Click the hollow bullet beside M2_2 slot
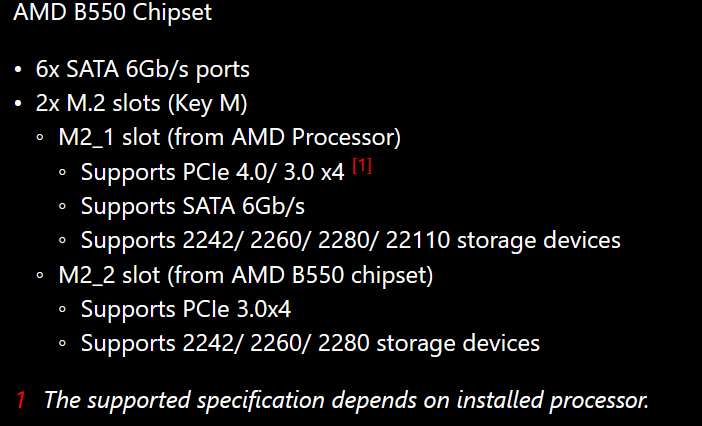This screenshot has height=426, width=702. point(39,275)
